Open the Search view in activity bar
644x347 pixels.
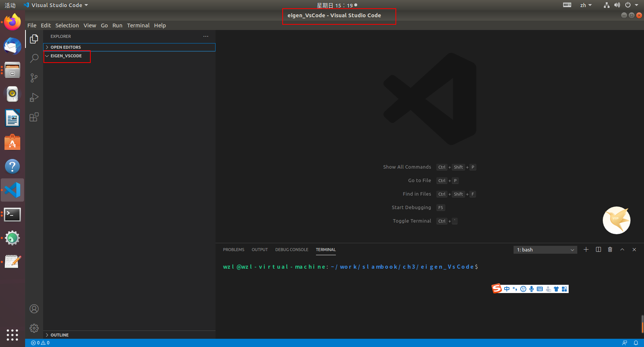tap(34, 58)
